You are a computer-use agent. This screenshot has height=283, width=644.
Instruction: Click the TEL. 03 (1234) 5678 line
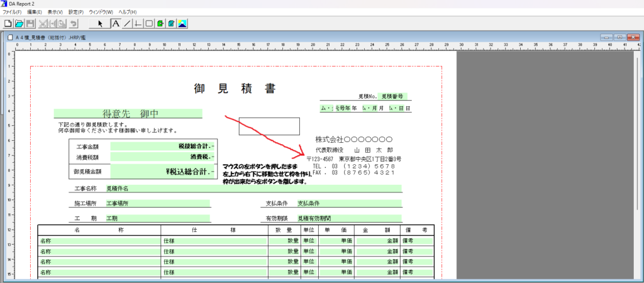[x=353, y=167]
